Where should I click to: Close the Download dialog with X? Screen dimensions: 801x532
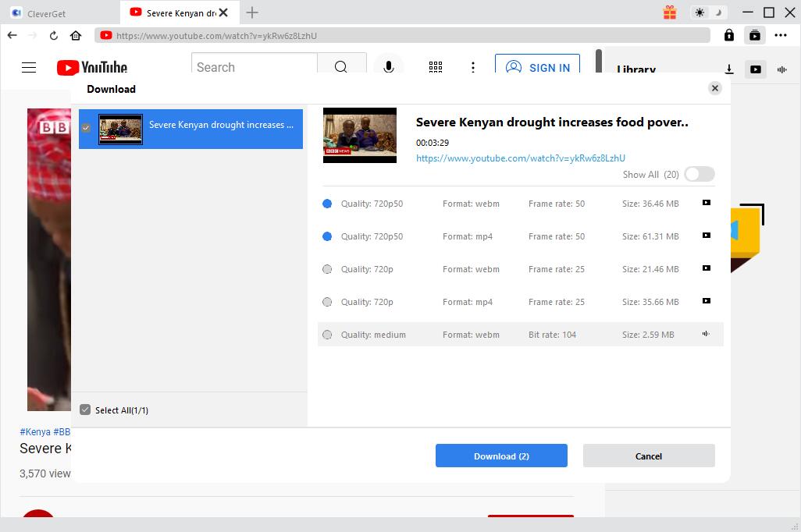pos(714,88)
